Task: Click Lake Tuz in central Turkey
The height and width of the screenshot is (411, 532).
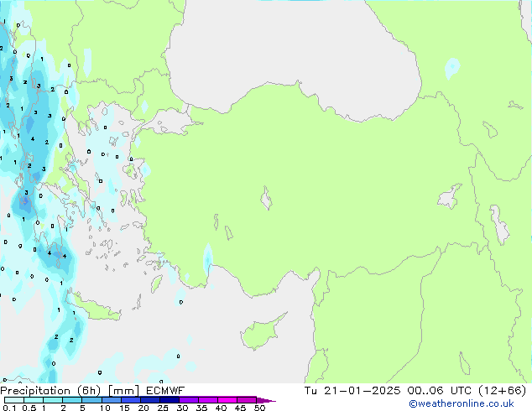Action: click(x=267, y=200)
